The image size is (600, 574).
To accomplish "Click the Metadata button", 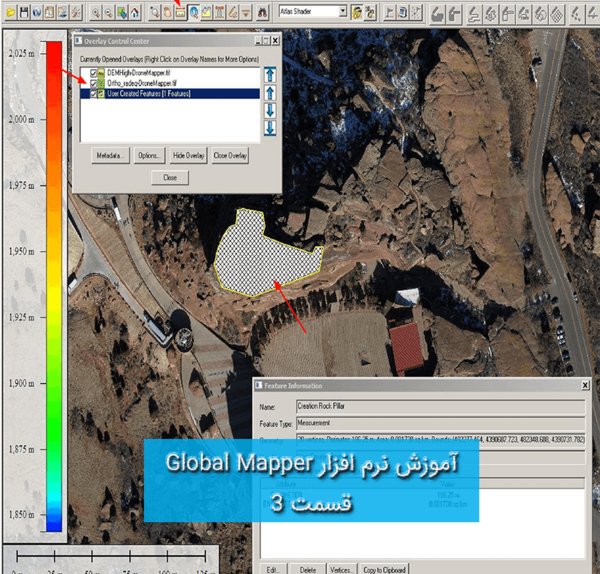I will (110, 155).
